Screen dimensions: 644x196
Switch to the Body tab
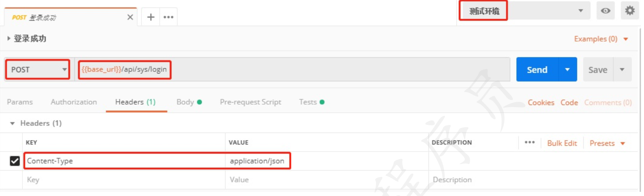pos(189,102)
